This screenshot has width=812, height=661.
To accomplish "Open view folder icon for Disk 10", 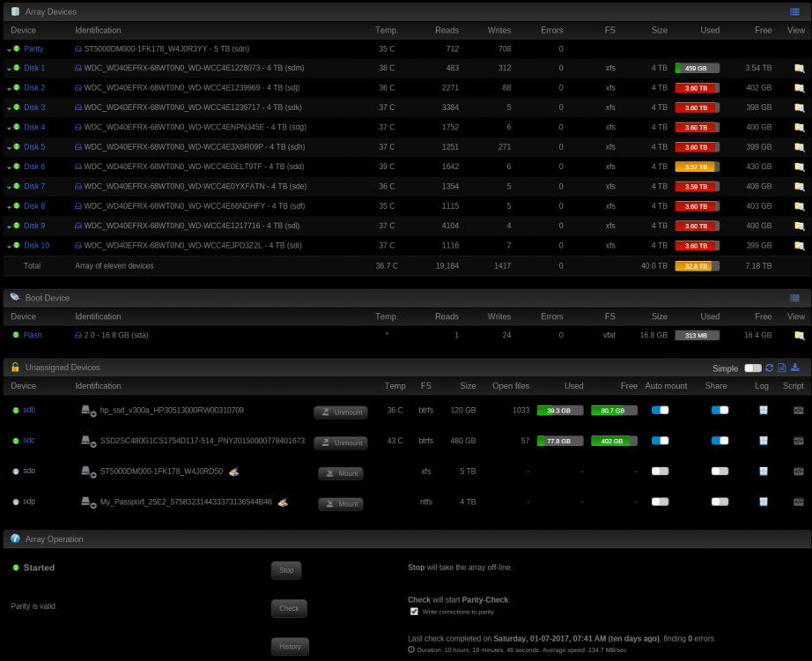I will pos(799,245).
